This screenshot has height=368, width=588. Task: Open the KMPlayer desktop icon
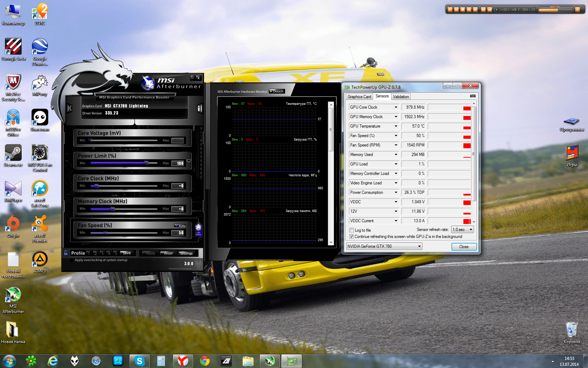tap(13, 191)
